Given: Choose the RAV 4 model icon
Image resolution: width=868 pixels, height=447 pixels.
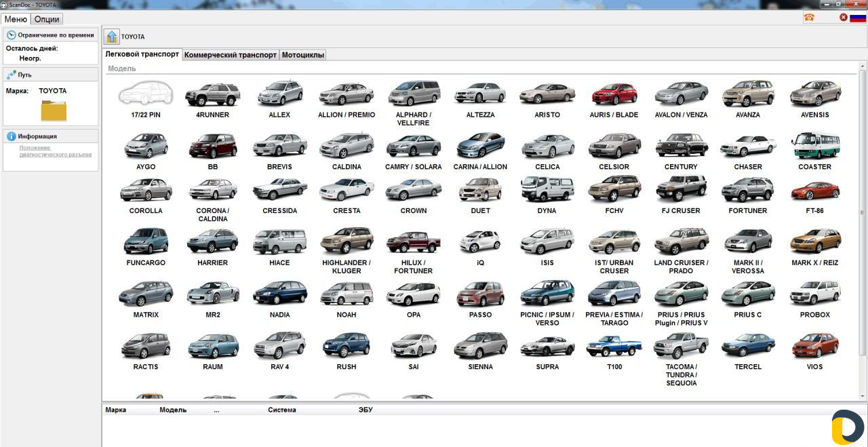Looking at the screenshot, I should 279,345.
